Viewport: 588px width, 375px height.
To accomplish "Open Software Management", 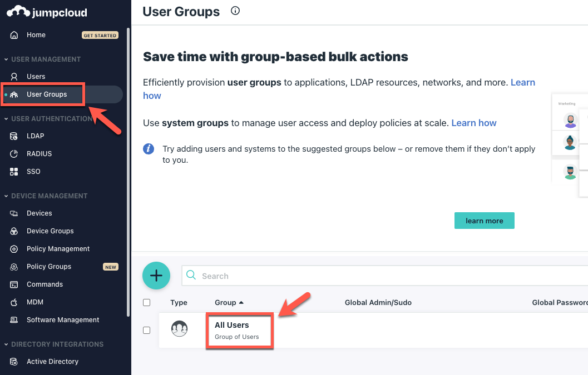I will pos(63,320).
